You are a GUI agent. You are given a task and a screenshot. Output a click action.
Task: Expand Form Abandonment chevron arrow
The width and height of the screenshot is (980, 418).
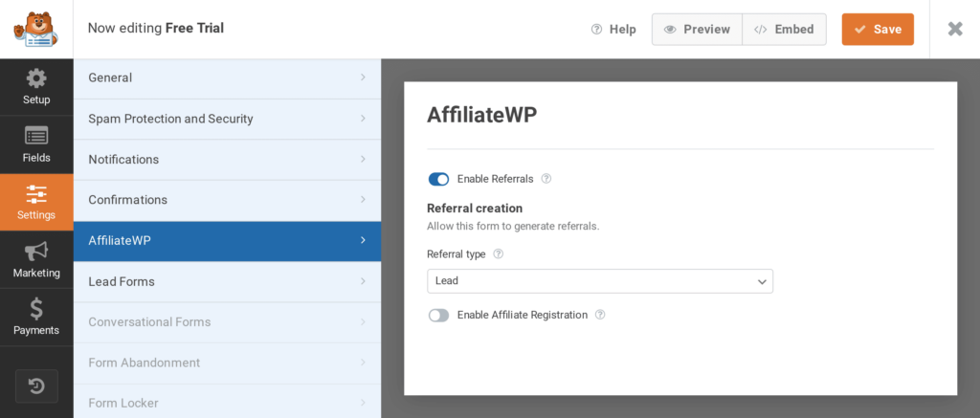[x=363, y=363]
